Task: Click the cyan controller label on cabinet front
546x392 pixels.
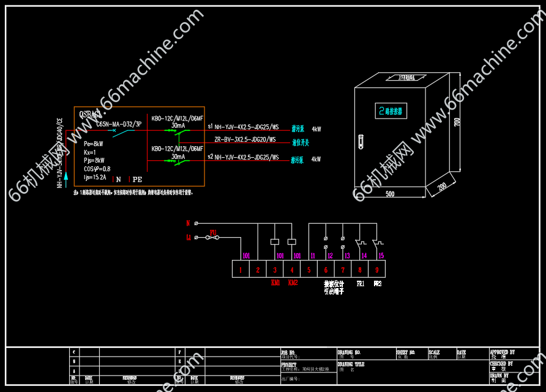Action: coord(393,111)
